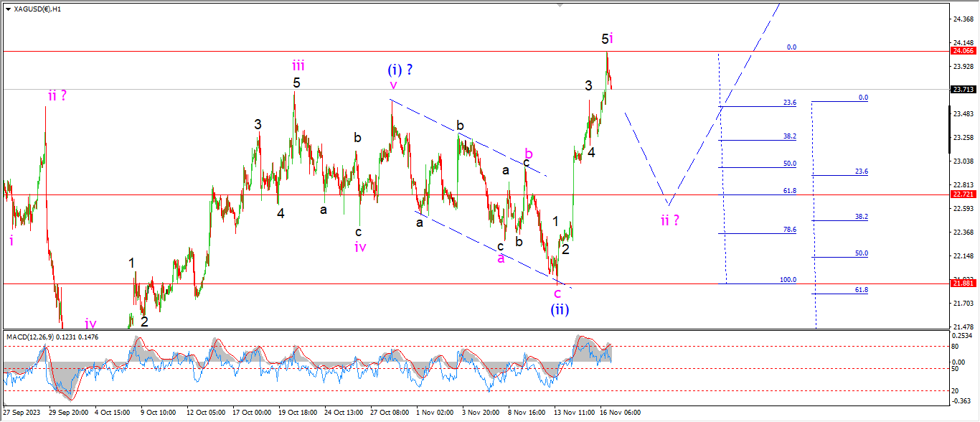This screenshot has height=422, width=980.
Task: Select the 38.2 level on right Fibonacci
Action: [x=861, y=216]
